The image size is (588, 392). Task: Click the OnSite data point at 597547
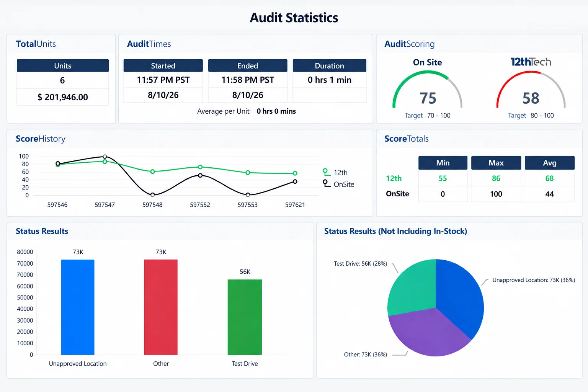(105, 157)
